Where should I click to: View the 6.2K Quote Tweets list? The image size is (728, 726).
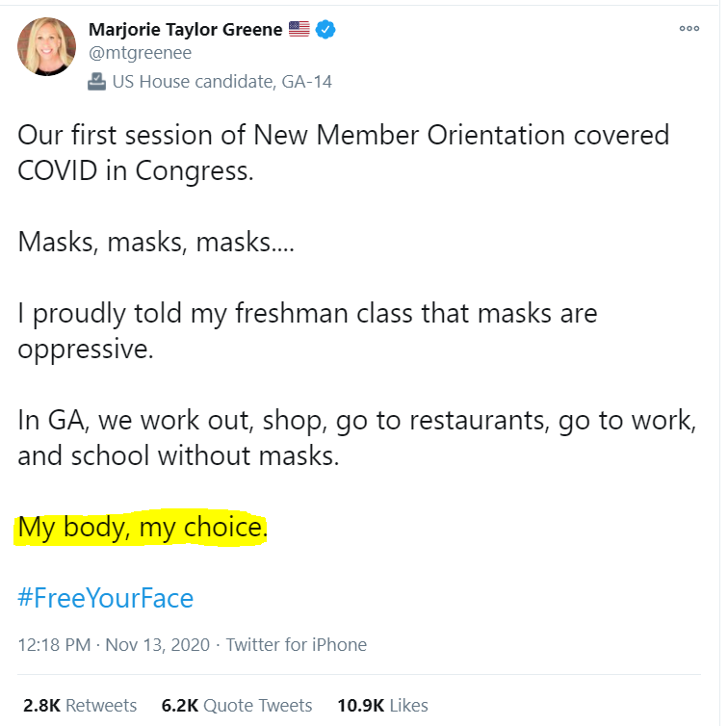[237, 705]
